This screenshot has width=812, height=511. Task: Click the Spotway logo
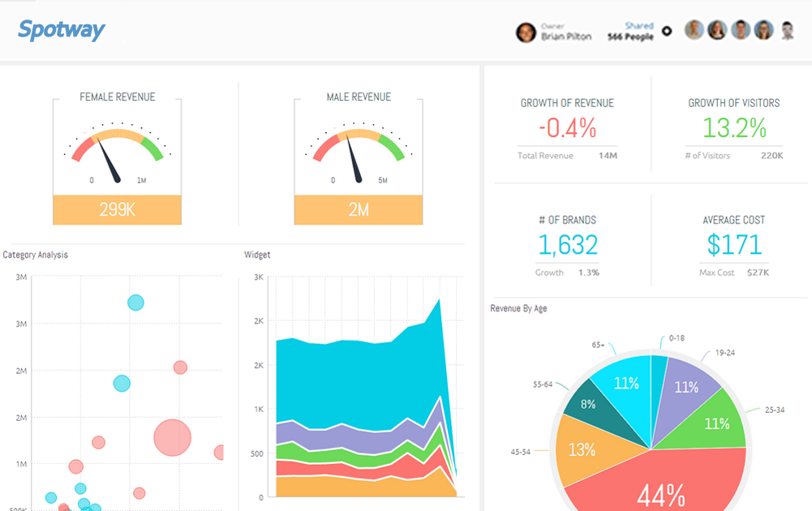click(61, 30)
